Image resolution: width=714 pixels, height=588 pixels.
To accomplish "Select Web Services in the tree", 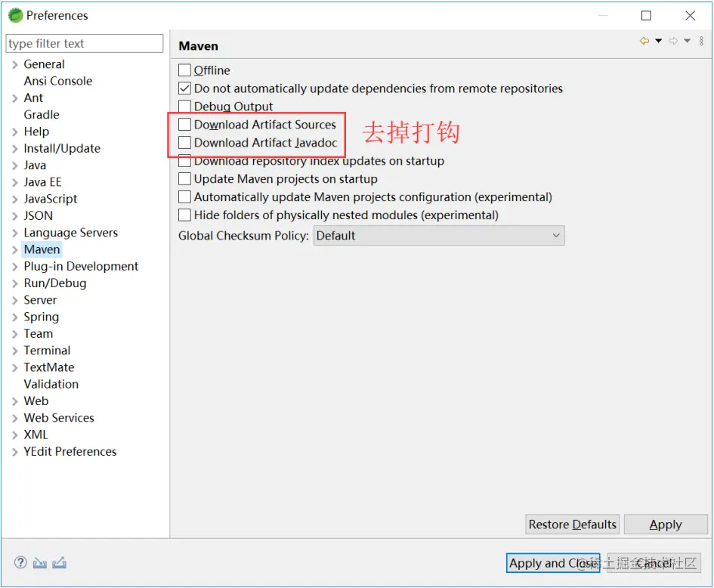I will (x=59, y=418).
